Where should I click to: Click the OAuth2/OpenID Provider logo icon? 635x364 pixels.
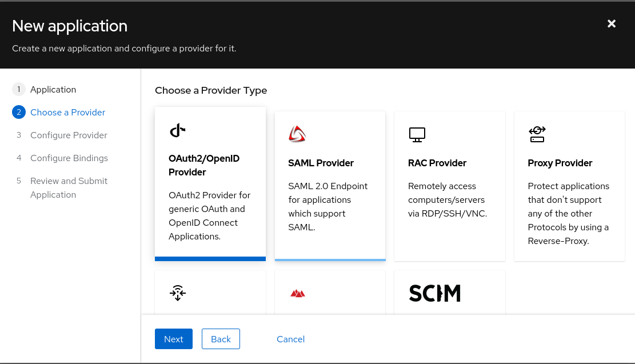coord(177,130)
